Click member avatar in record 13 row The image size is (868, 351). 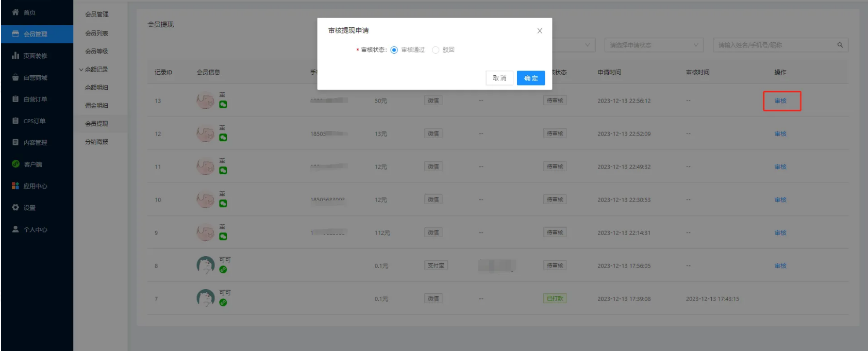pyautogui.click(x=205, y=101)
